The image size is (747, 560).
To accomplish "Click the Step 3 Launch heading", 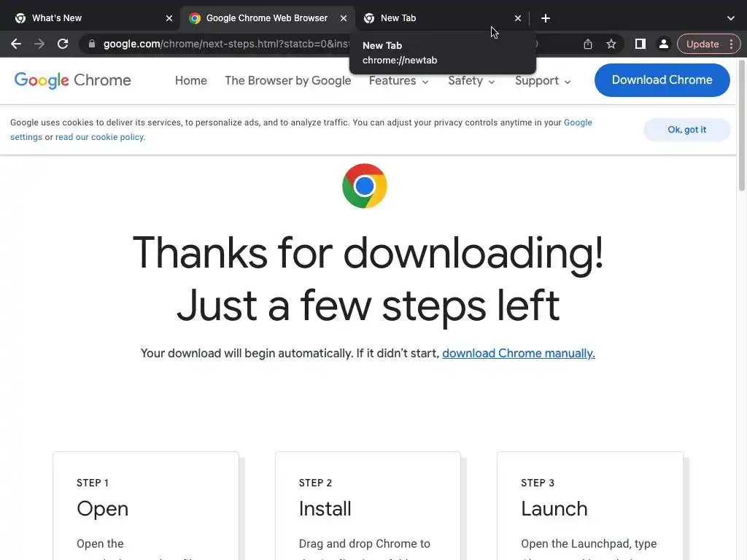I will coord(554,508).
